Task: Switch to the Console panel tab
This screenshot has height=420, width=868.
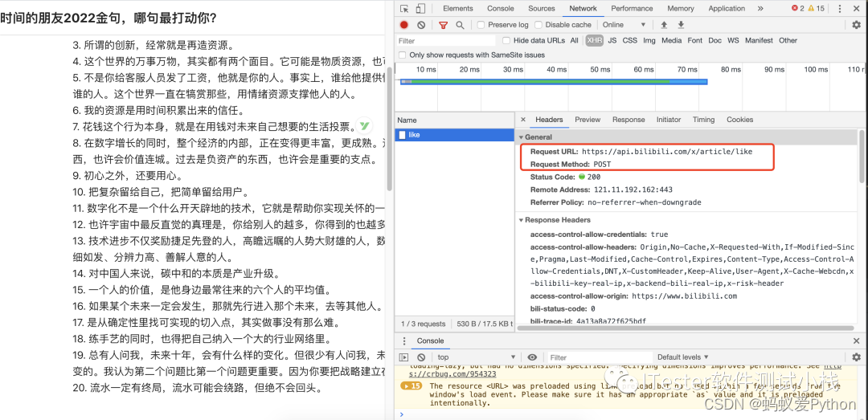Action: point(501,8)
